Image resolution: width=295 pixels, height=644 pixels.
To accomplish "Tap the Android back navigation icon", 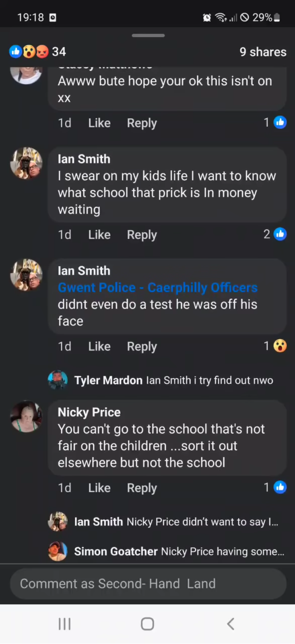I will pyautogui.click(x=231, y=624).
